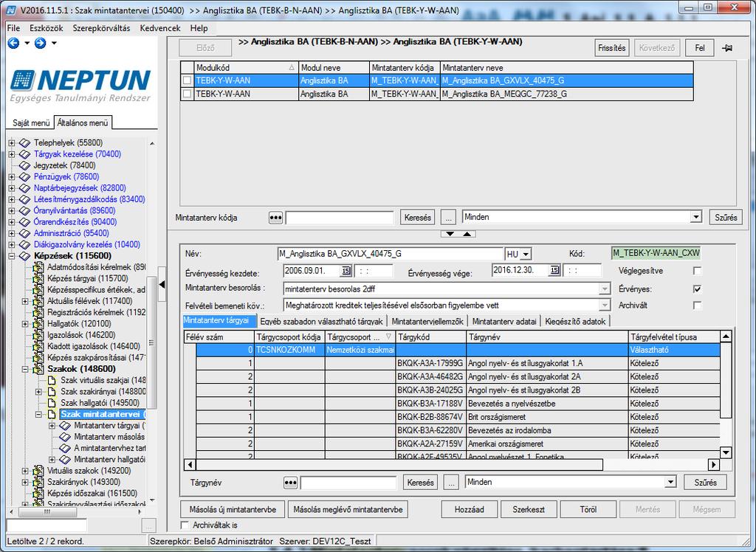Click the Kiadott igazolások (146400) node icon

coord(38,347)
